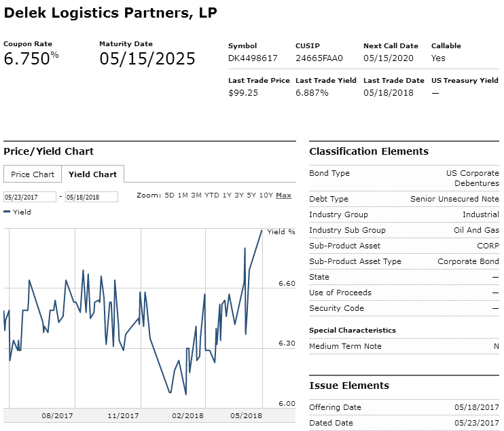This screenshot has width=504, height=431.
Task: Click the 08/2017 axis label
Action: 57,415
